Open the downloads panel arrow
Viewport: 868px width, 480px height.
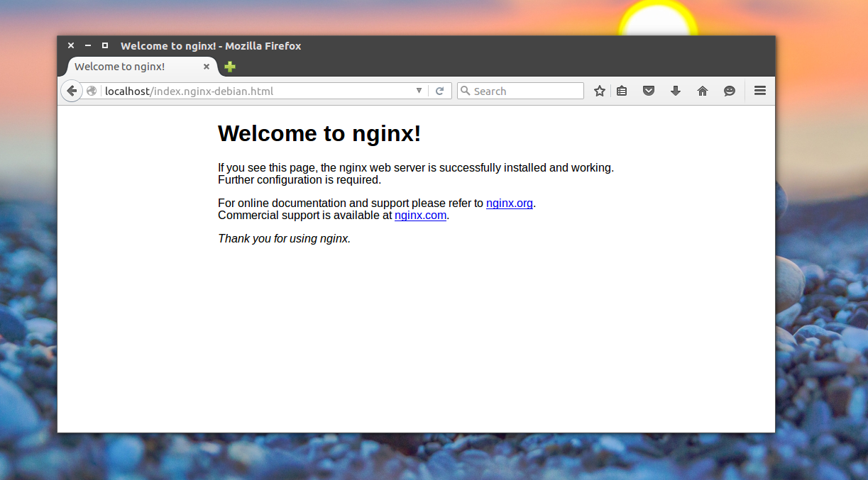[x=676, y=91]
